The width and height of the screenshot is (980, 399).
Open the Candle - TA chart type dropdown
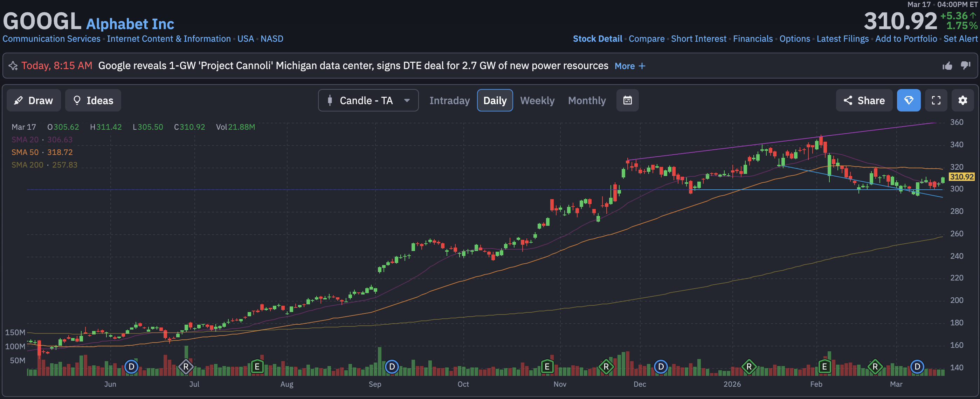pyautogui.click(x=368, y=101)
